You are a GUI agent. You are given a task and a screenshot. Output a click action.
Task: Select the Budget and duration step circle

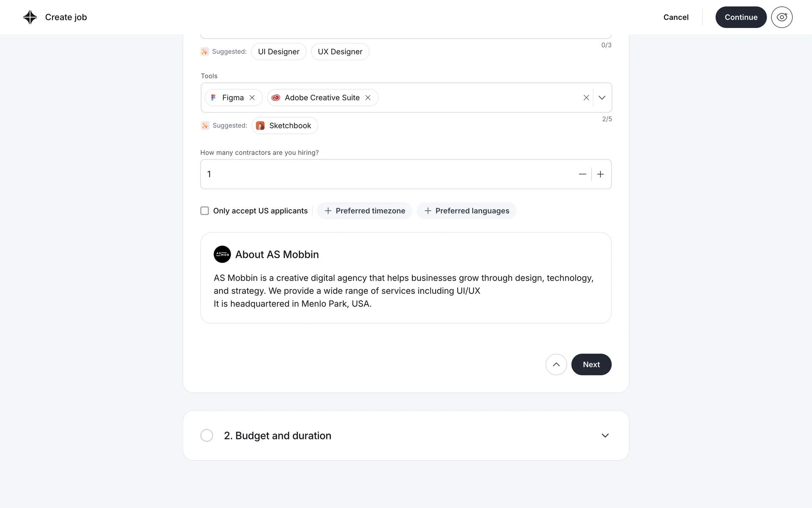pos(207,436)
